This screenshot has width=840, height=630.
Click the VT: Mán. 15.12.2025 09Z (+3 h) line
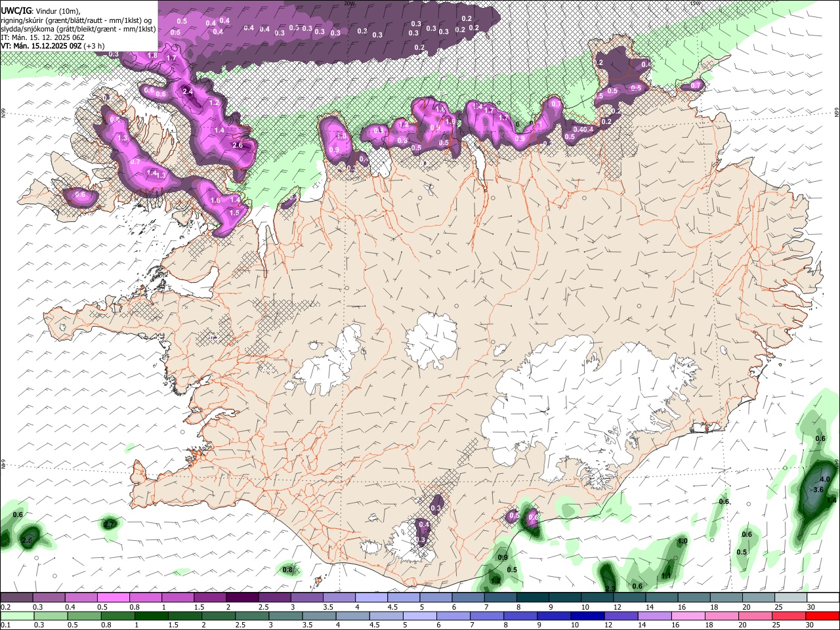coord(52,46)
